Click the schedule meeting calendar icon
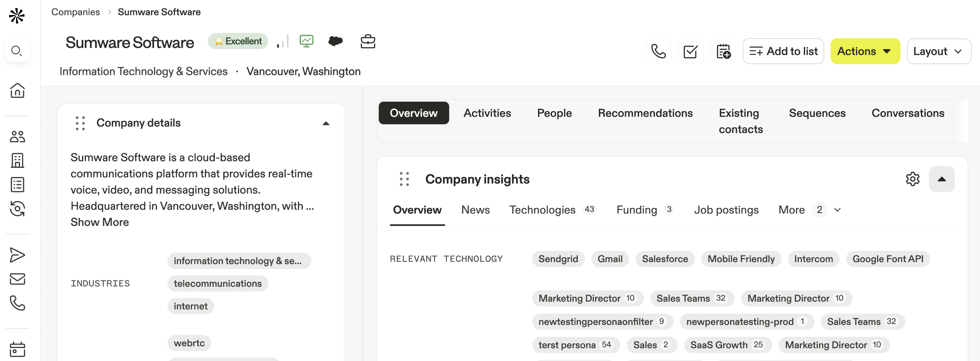Screen dimensions: 980x361 click(x=723, y=51)
